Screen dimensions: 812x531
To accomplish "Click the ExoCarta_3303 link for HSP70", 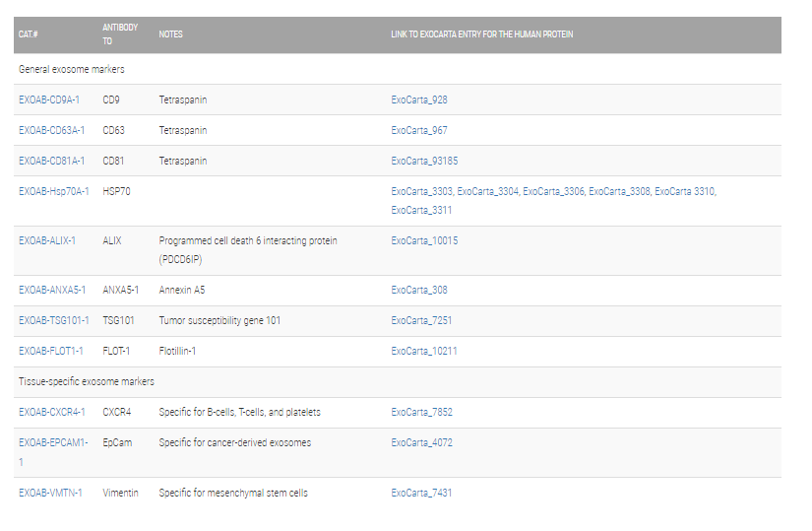I will (421, 191).
